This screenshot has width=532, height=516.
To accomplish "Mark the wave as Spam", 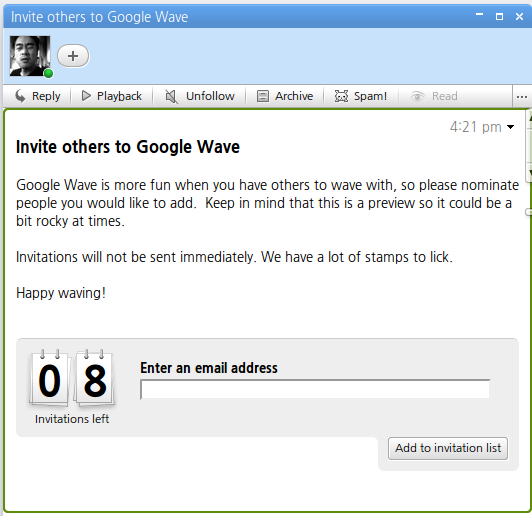I will 361,96.
